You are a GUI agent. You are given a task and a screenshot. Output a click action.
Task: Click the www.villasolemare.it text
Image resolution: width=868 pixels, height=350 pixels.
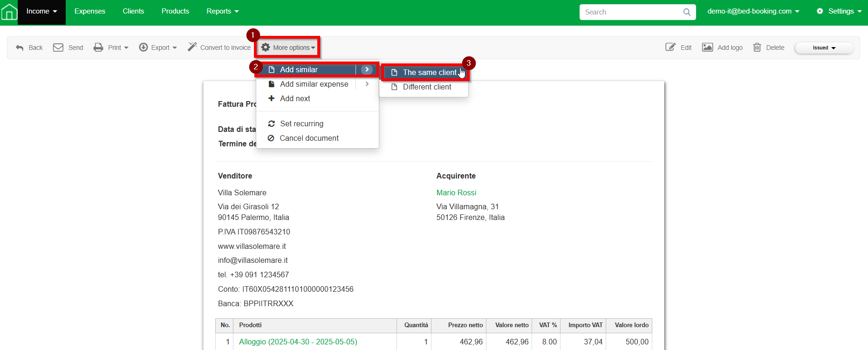click(x=252, y=246)
